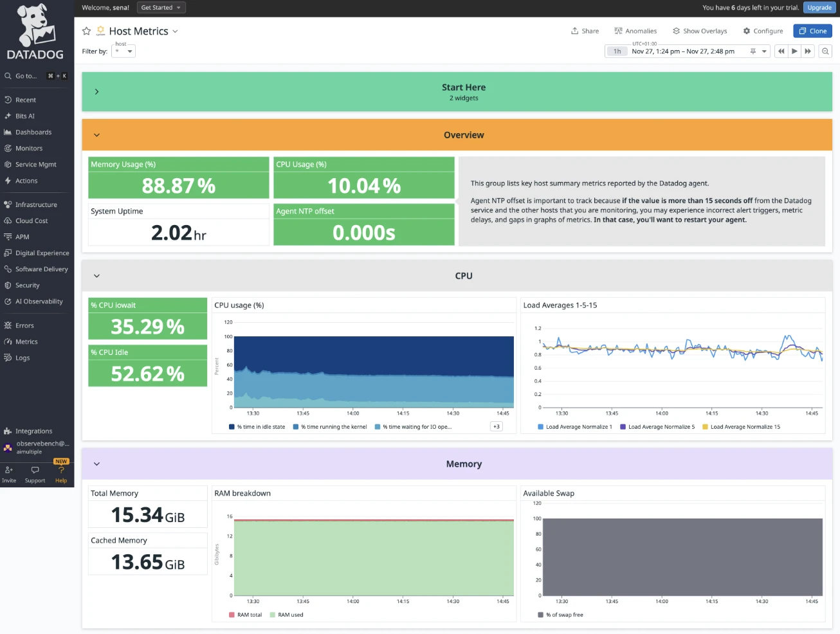
Task: Open time range dropdown arrow
Action: point(764,51)
